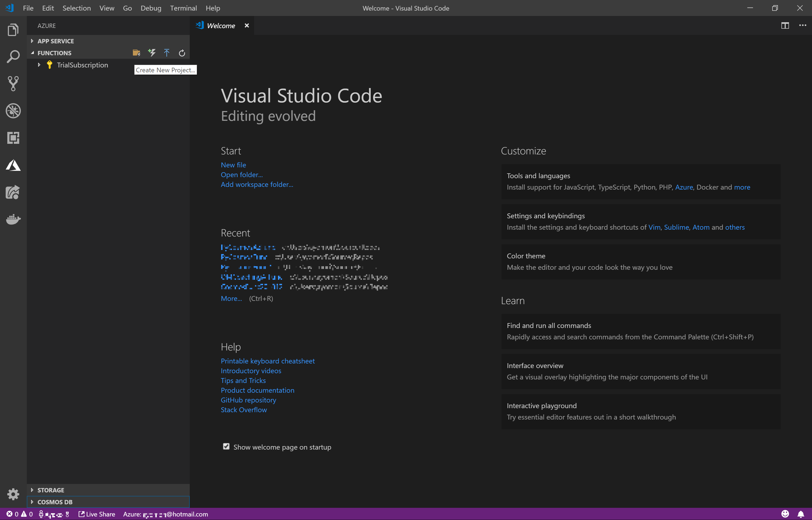Click the Deploy to Function App arrow icon
Screen dimensions: 812x520
point(167,53)
